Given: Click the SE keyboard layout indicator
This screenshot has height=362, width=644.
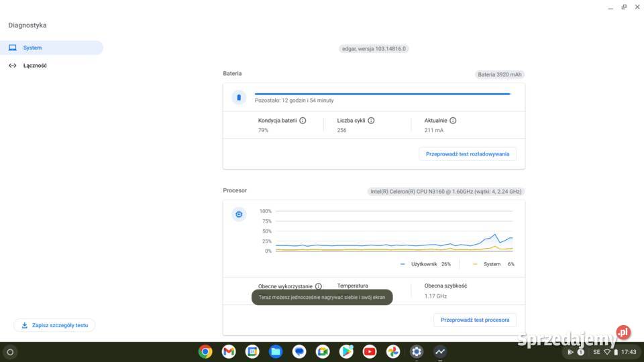Looking at the screenshot, I should pyautogui.click(x=596, y=352).
